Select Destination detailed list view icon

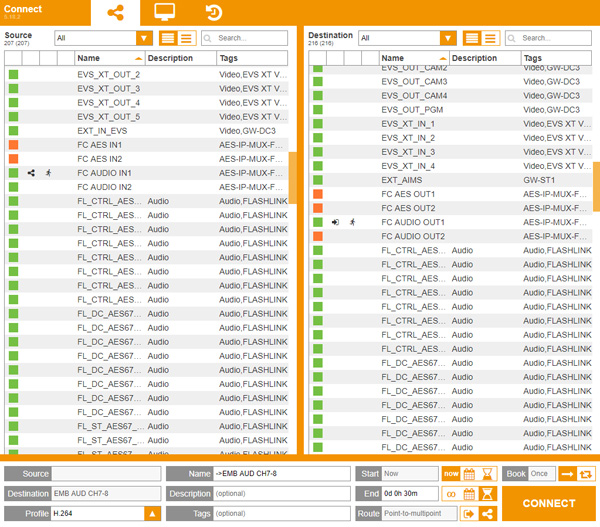472,38
